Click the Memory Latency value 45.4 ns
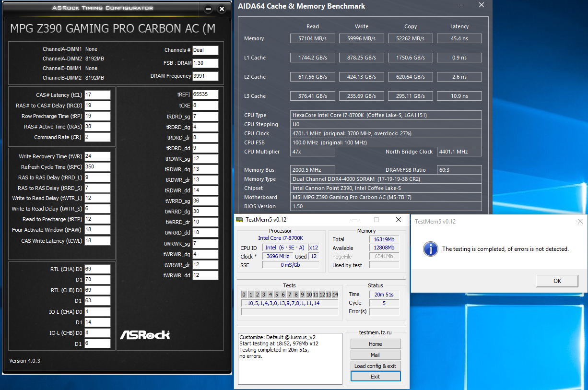 click(x=459, y=38)
